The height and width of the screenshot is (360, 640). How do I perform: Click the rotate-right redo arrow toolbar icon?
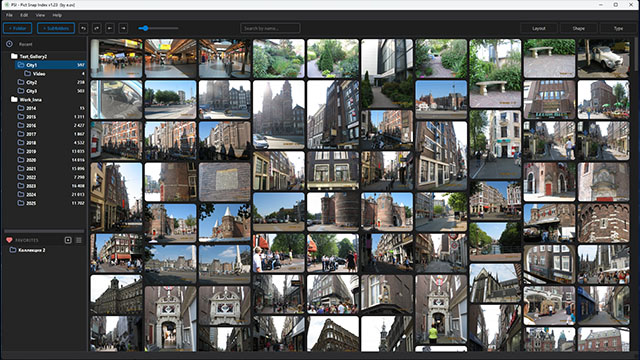pos(97,28)
